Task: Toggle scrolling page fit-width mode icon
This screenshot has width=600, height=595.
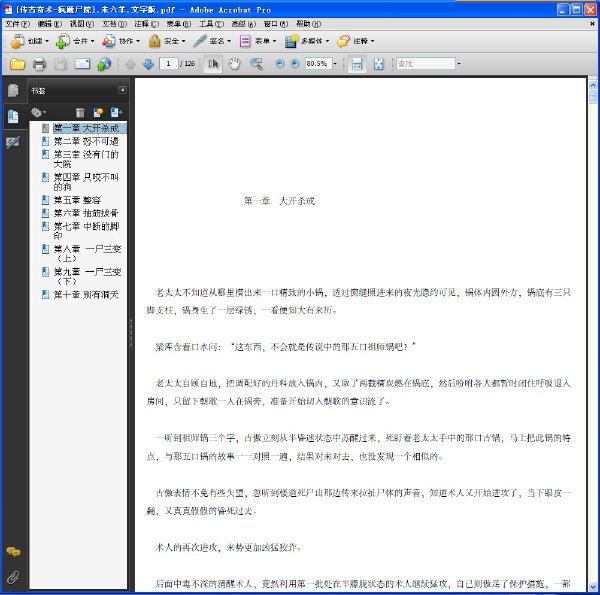Action: tap(357, 64)
